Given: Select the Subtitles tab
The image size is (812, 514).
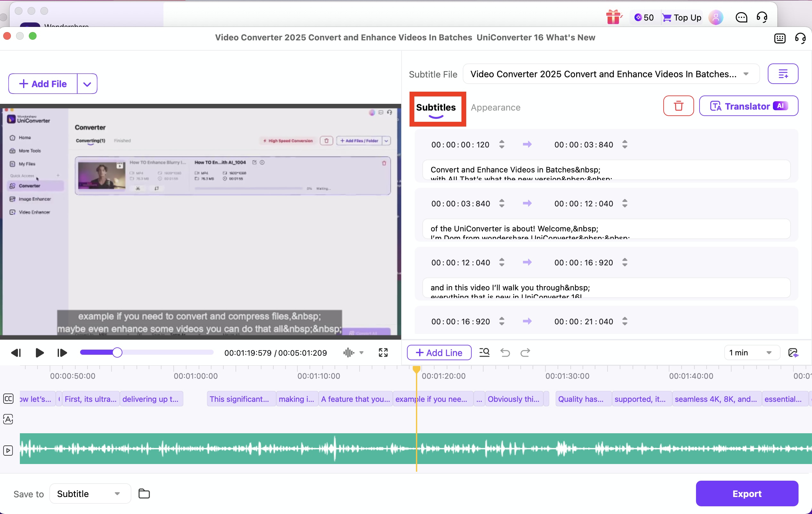Looking at the screenshot, I should click(x=436, y=107).
